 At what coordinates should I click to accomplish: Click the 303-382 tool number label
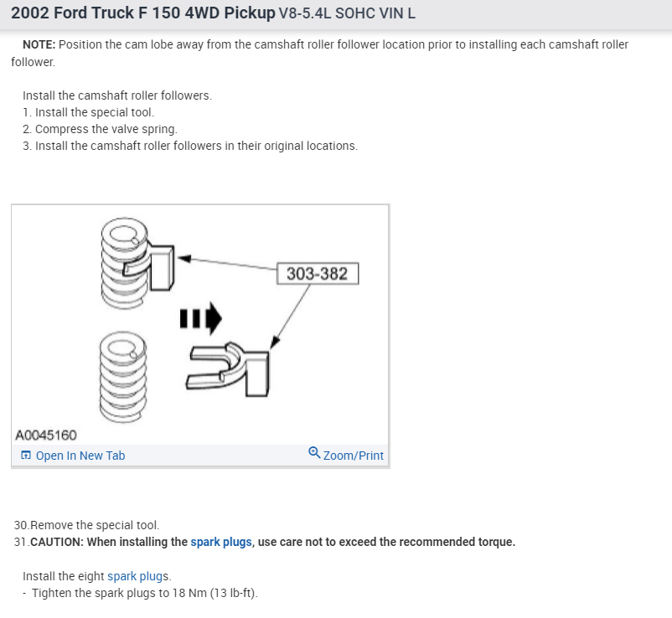pos(317,274)
